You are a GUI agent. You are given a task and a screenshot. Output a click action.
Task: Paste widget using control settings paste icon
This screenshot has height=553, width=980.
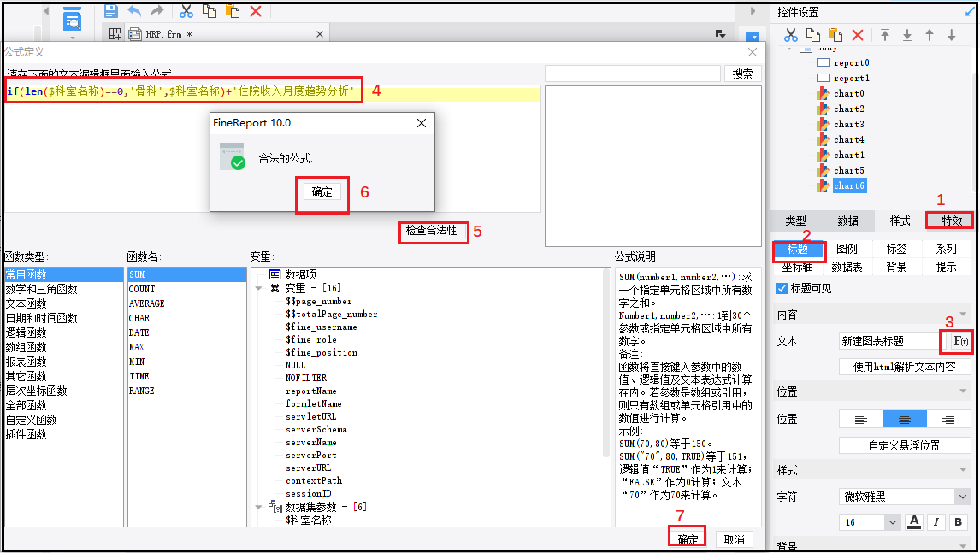pyautogui.click(x=835, y=35)
